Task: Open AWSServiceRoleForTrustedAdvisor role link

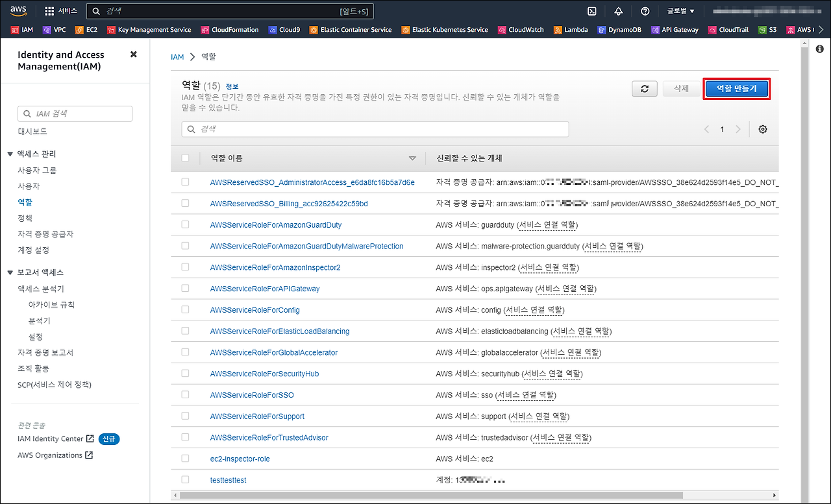Action: click(269, 437)
